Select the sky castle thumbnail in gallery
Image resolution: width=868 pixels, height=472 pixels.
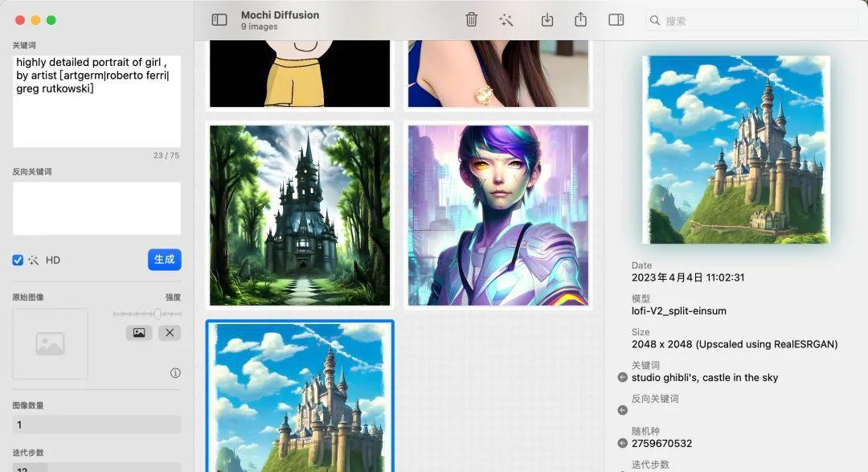point(300,397)
